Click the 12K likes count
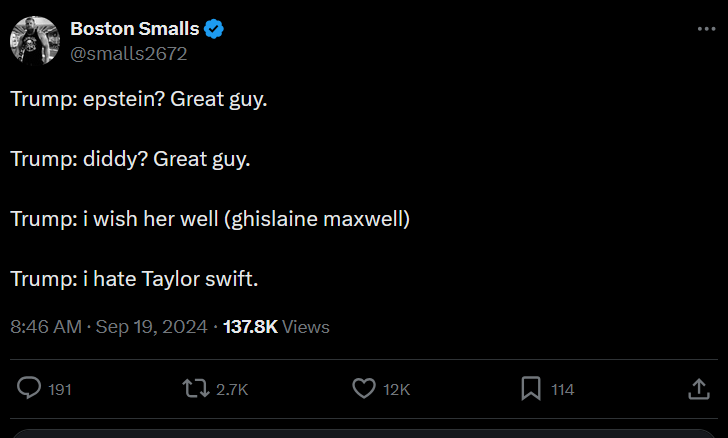The image size is (728, 438). tap(397, 390)
